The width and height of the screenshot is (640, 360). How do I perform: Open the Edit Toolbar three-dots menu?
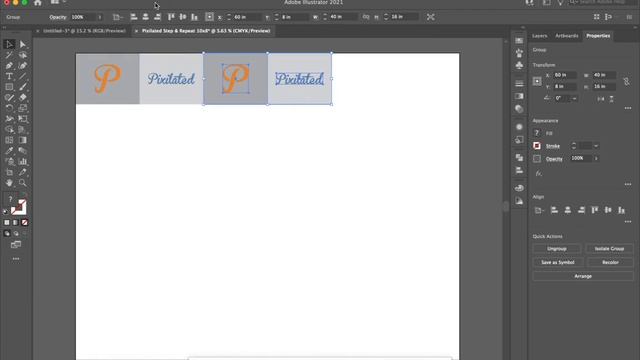pyautogui.click(x=16, y=259)
